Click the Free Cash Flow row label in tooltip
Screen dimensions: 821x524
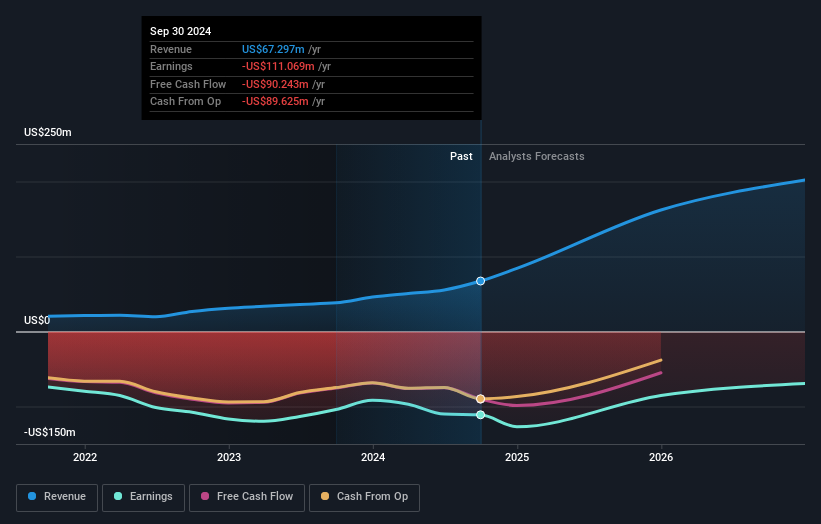[x=188, y=84]
